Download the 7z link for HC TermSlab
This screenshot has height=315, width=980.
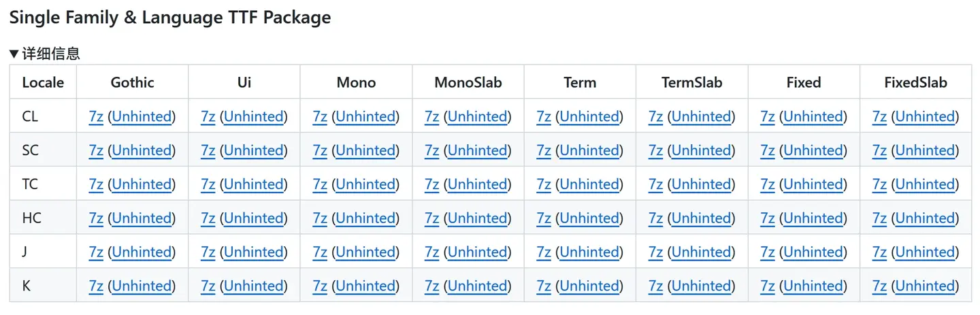coord(656,218)
